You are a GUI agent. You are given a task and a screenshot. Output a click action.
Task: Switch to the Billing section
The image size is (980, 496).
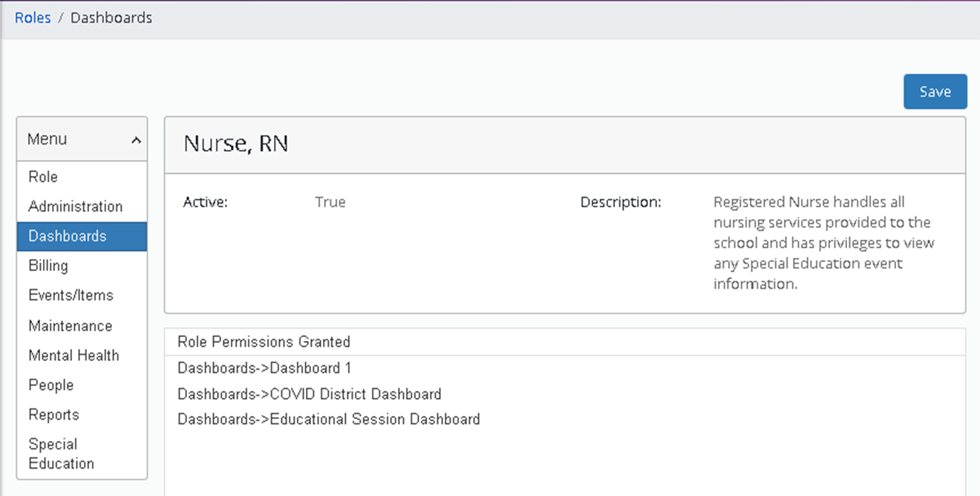pyautogui.click(x=48, y=266)
